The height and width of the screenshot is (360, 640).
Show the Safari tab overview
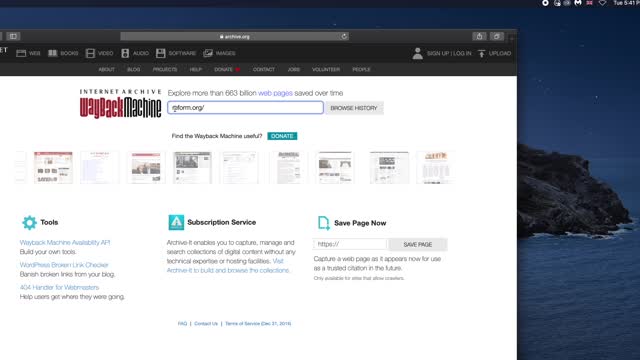pos(496,36)
